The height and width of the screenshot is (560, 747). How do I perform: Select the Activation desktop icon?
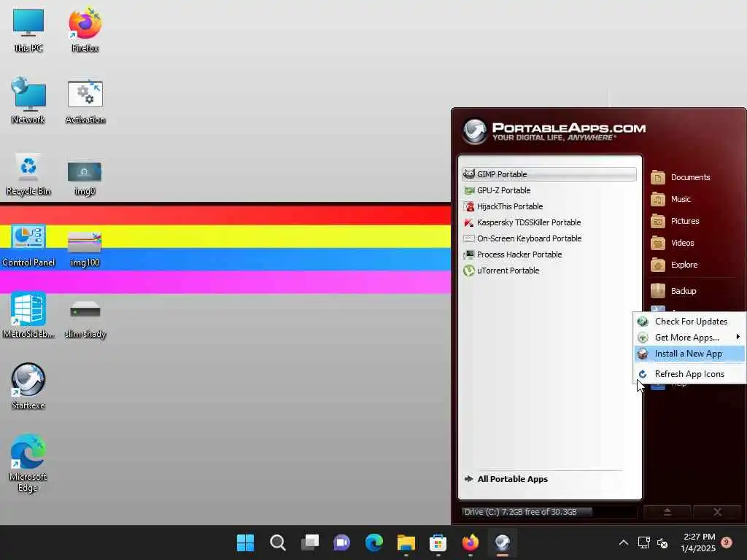tap(85, 101)
